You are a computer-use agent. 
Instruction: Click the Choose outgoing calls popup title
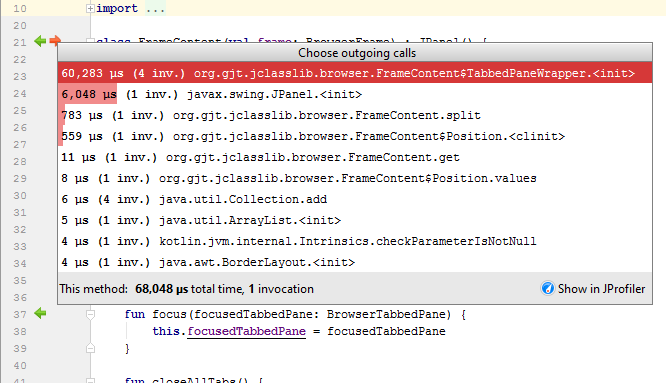click(357, 53)
